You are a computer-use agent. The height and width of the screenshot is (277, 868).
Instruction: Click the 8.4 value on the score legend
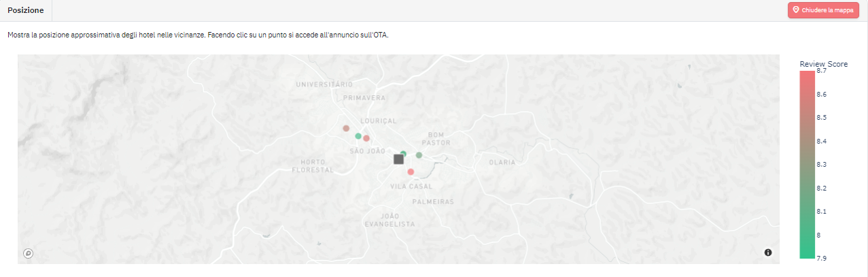point(822,141)
